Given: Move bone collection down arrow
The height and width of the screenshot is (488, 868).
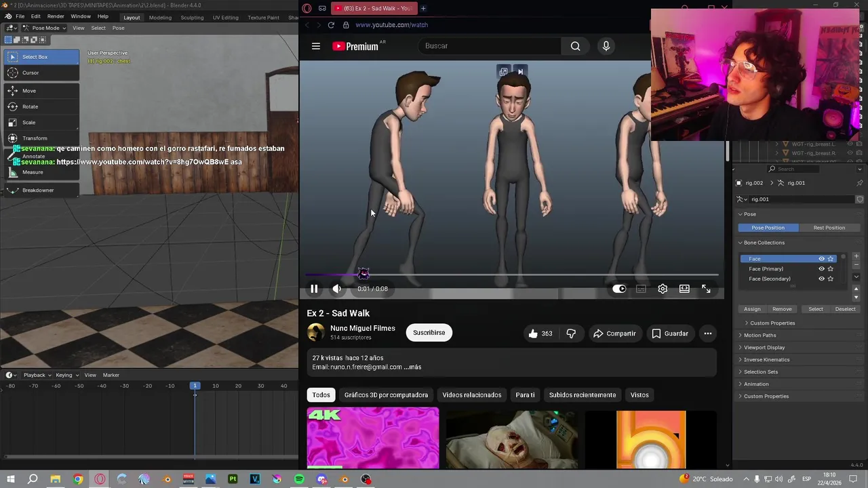Looking at the screenshot, I should (856, 297).
